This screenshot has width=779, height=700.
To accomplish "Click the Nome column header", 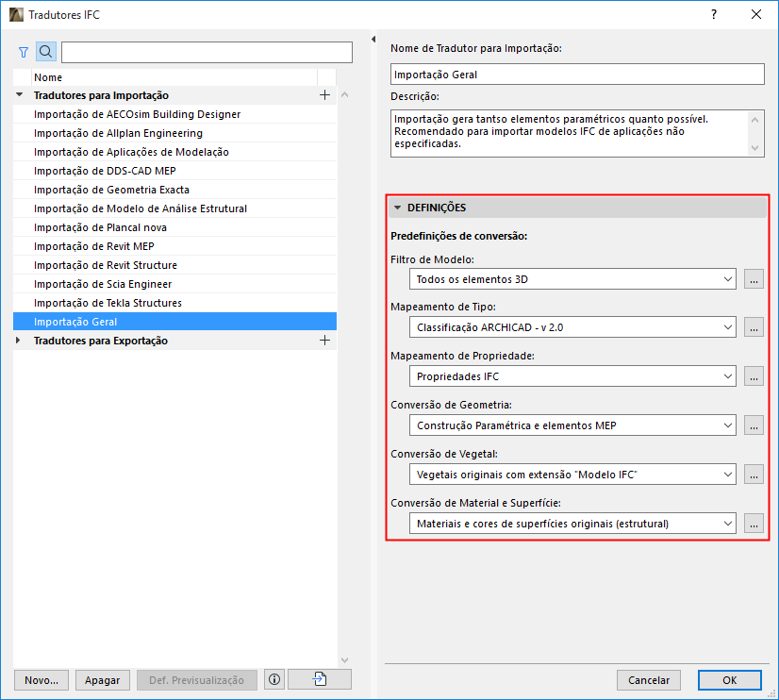I will point(174,77).
